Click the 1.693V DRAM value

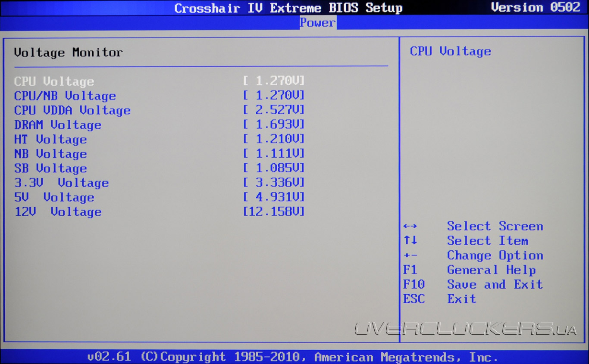point(274,124)
